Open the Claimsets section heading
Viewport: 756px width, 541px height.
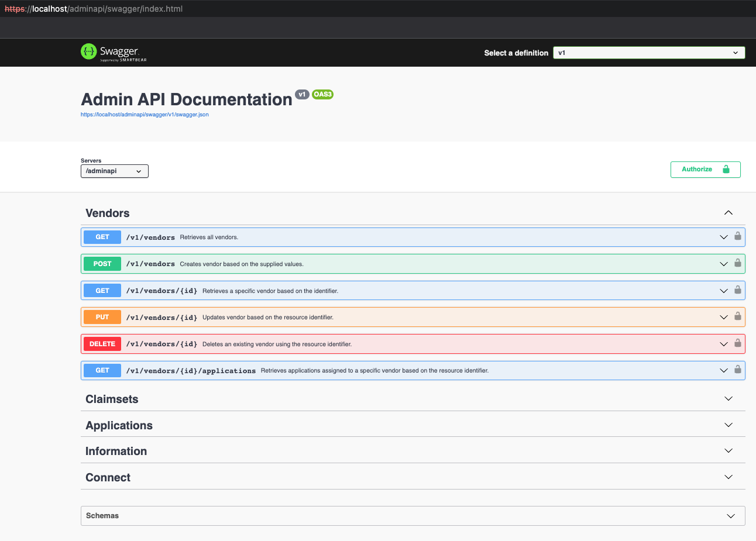[112, 399]
